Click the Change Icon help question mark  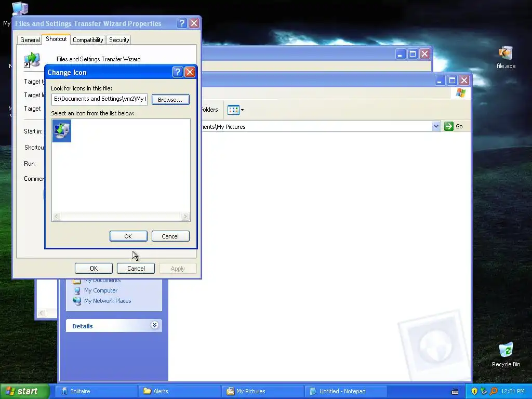coord(178,72)
